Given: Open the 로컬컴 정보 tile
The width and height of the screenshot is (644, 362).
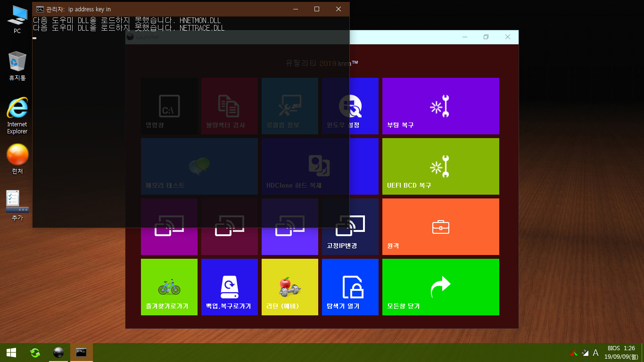Looking at the screenshot, I should tap(290, 106).
